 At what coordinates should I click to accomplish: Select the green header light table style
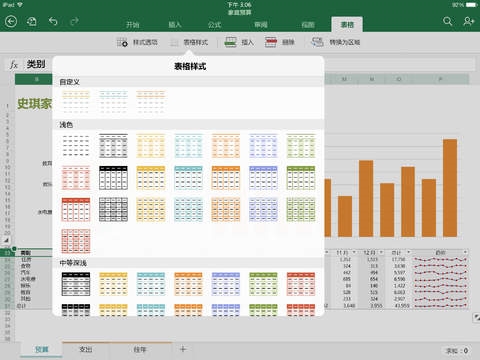pyautogui.click(x=301, y=178)
